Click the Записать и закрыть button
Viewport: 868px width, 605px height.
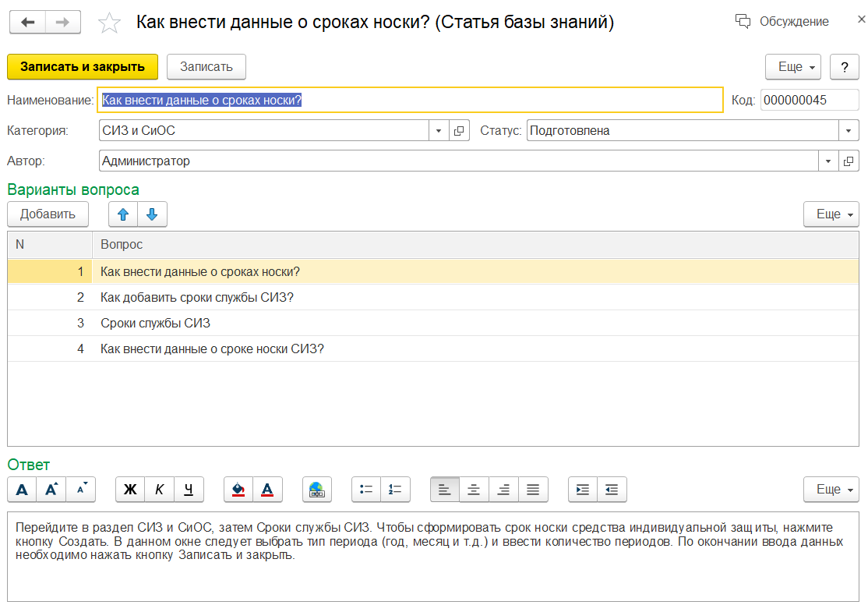point(83,67)
